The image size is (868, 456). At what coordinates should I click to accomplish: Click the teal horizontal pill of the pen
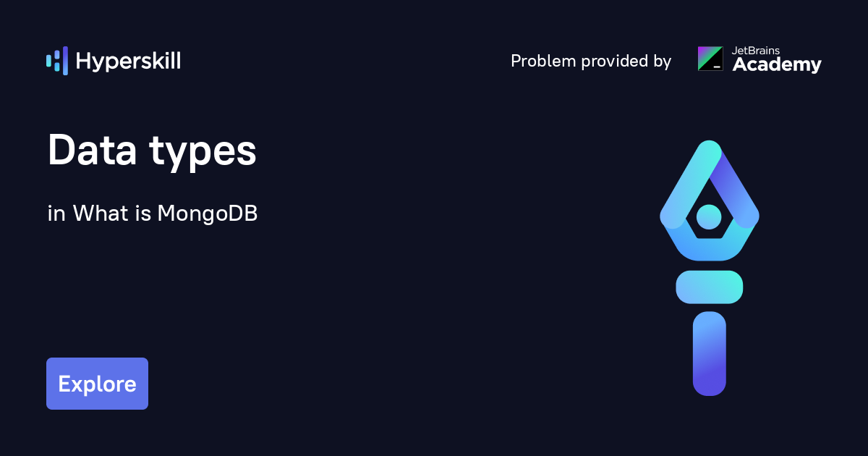tap(709, 287)
